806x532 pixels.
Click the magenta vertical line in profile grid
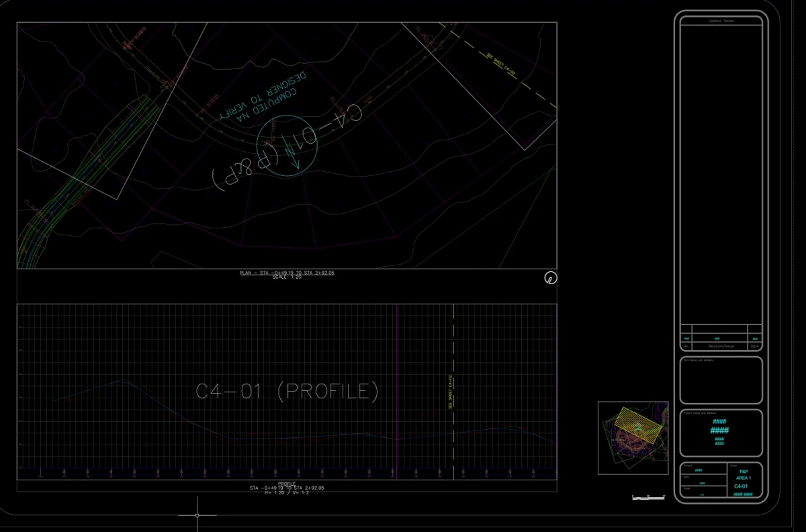tap(398, 392)
